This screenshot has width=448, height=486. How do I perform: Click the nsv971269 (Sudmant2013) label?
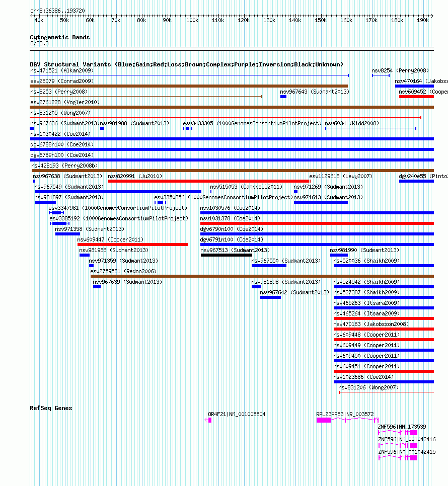coord(328,187)
